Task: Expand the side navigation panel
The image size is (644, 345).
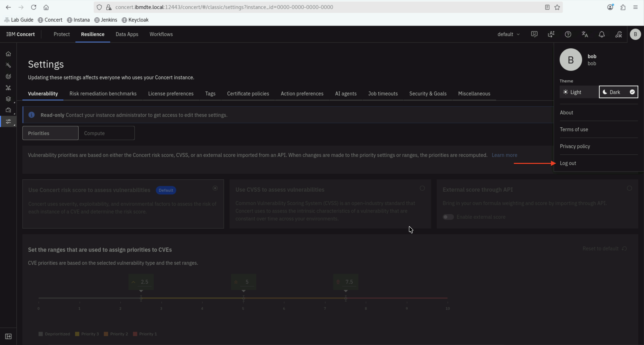Action: tap(8, 336)
